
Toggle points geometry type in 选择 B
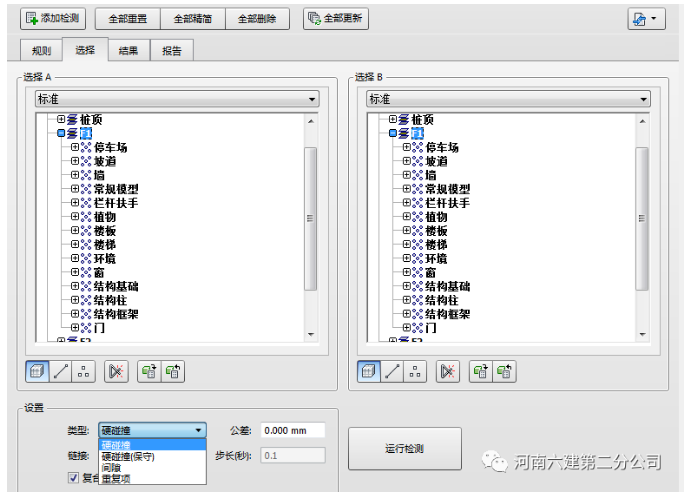tap(415, 372)
